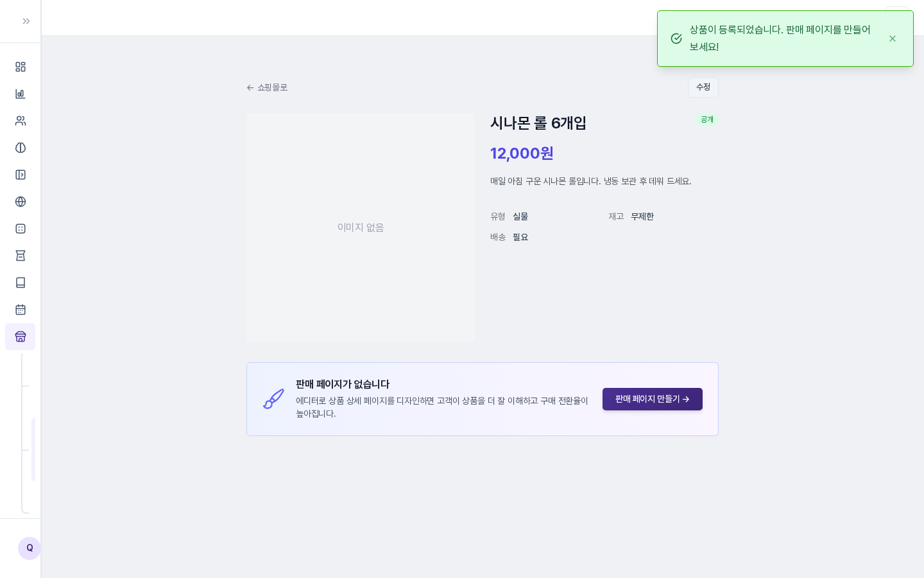
Task: Open the dashboard grid icon in sidebar
Action: point(21,67)
